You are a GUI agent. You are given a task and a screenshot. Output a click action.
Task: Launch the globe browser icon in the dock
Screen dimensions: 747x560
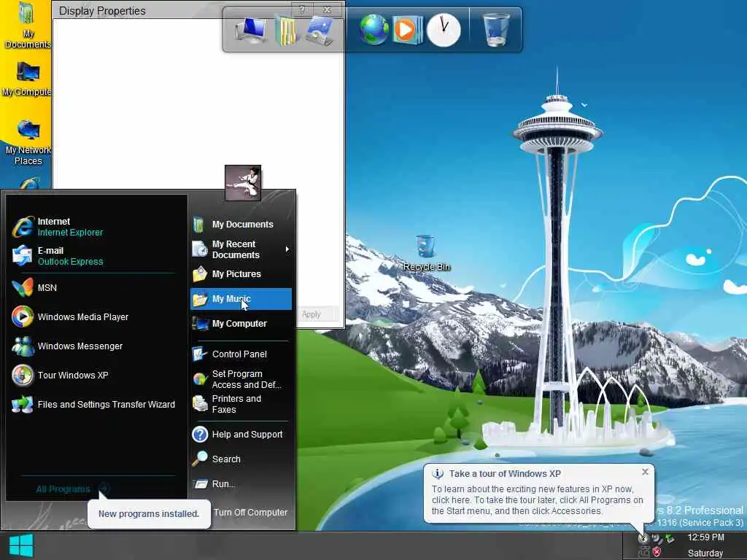pos(374,29)
